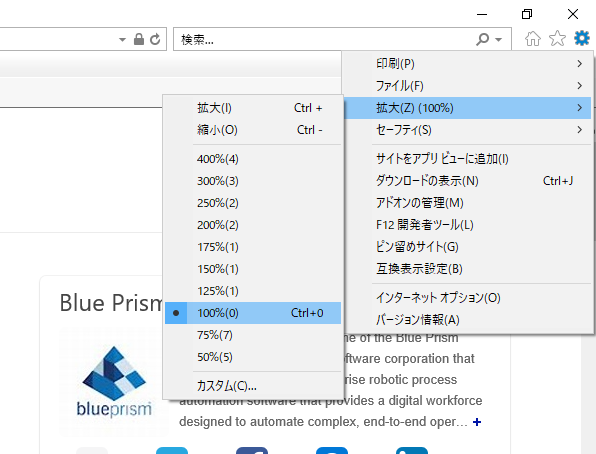Open the Favorites star icon

click(557, 38)
